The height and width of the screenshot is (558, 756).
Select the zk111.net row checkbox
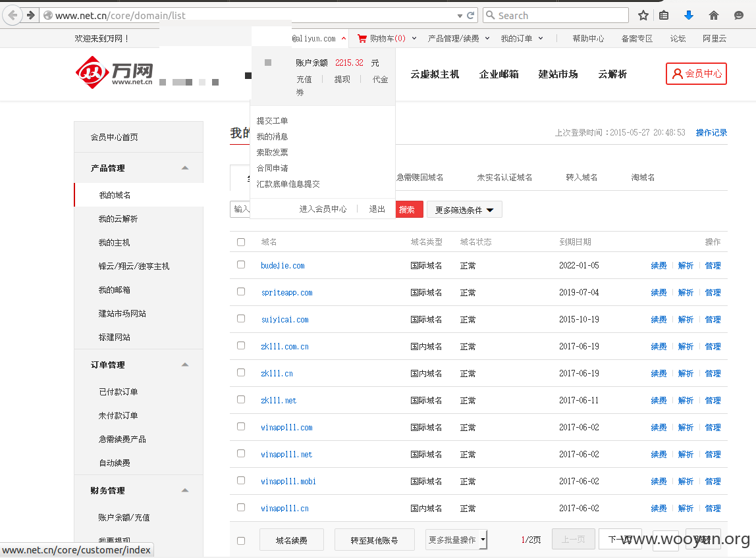pos(241,399)
